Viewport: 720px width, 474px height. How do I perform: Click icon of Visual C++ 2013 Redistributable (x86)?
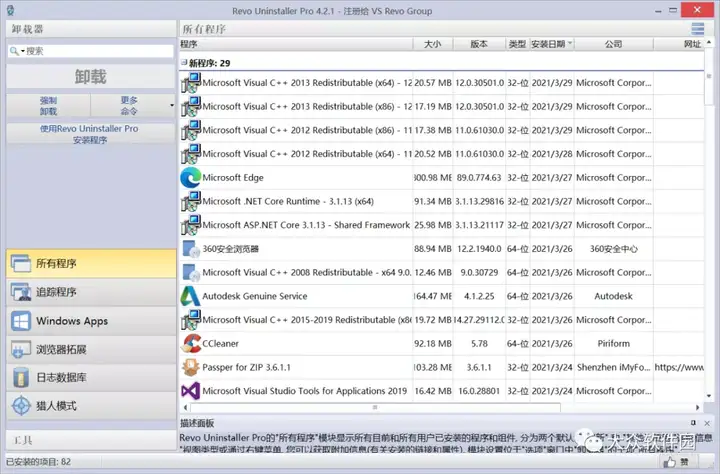[191, 107]
